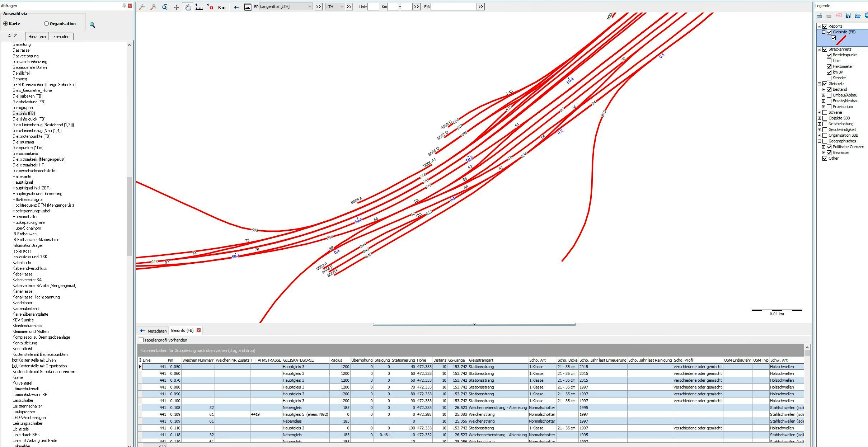The image size is (868, 447).
Task: Switch to the Hierarchie tab
Action: 37,36
